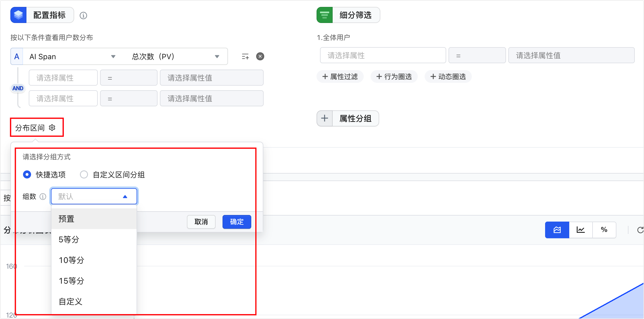Select 自定义区间分组 radio button
The height and width of the screenshot is (319, 644).
point(84,174)
